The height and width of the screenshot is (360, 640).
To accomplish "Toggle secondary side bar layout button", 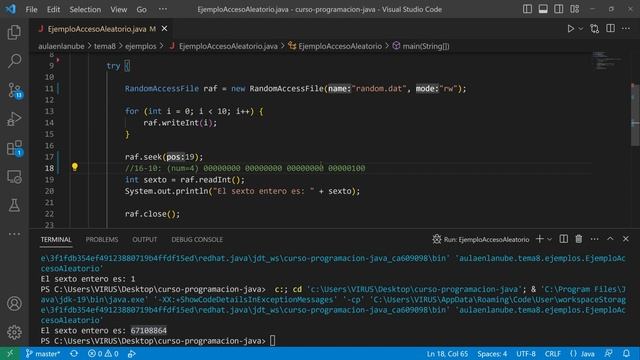I will [x=559, y=9].
